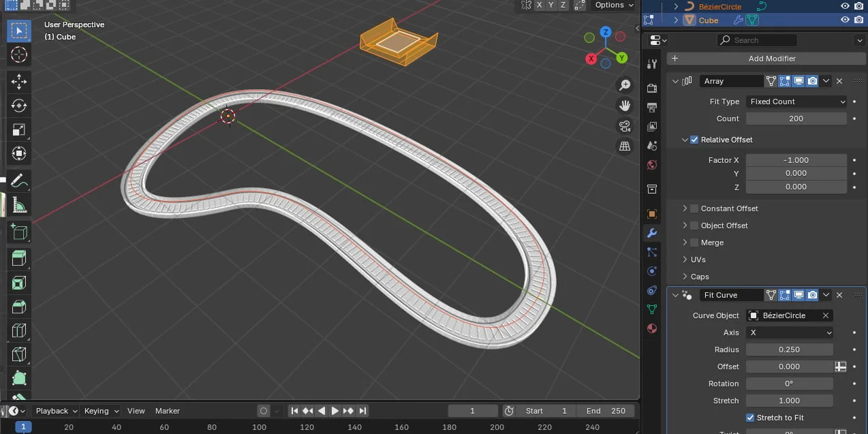The width and height of the screenshot is (868, 434).
Task: Uncheck the Relative Offset checkbox
Action: (694, 140)
